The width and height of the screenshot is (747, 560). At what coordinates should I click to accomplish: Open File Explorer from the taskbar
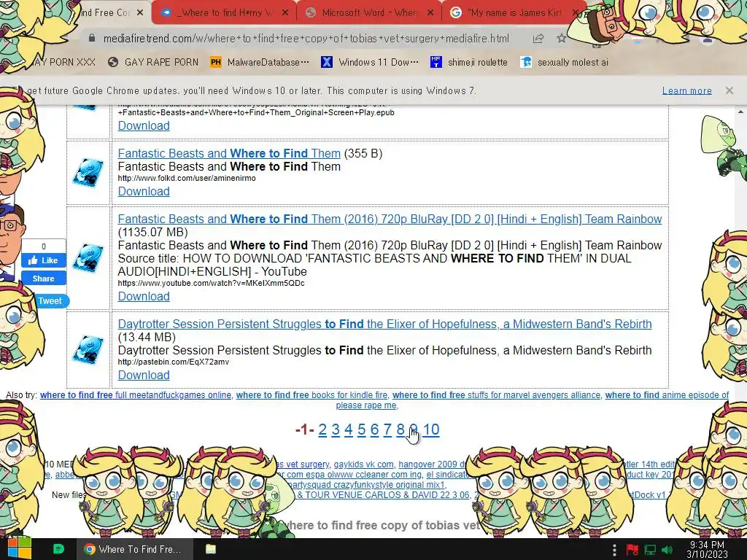click(x=211, y=549)
